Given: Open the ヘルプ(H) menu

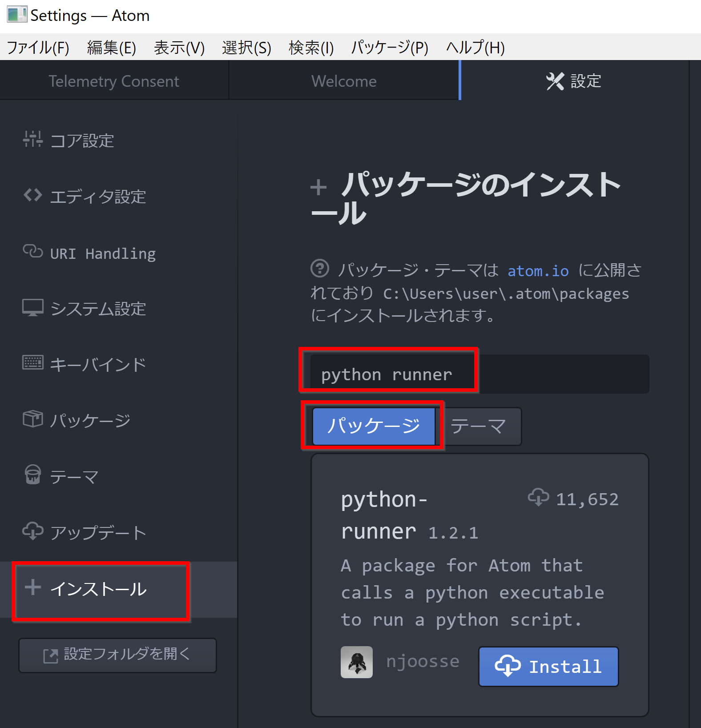Looking at the screenshot, I should click(x=475, y=47).
